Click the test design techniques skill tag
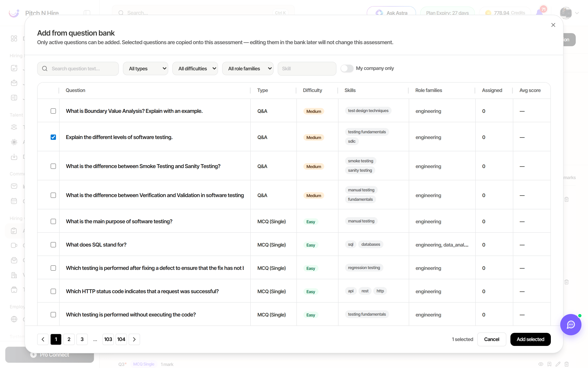The image size is (588, 368). tap(368, 111)
